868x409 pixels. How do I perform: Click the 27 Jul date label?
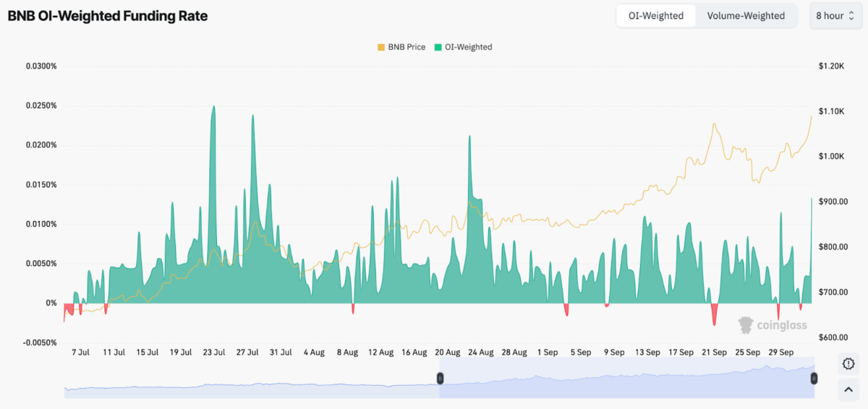tap(247, 353)
